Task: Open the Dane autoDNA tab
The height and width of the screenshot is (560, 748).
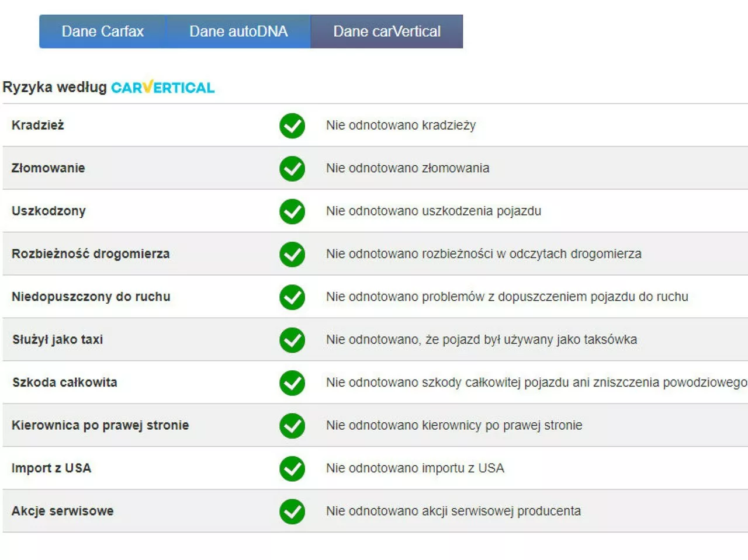Action: pos(238,32)
